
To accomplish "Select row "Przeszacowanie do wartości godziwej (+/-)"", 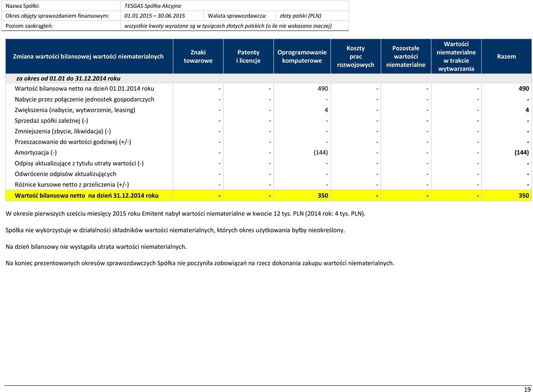I will click(269, 142).
